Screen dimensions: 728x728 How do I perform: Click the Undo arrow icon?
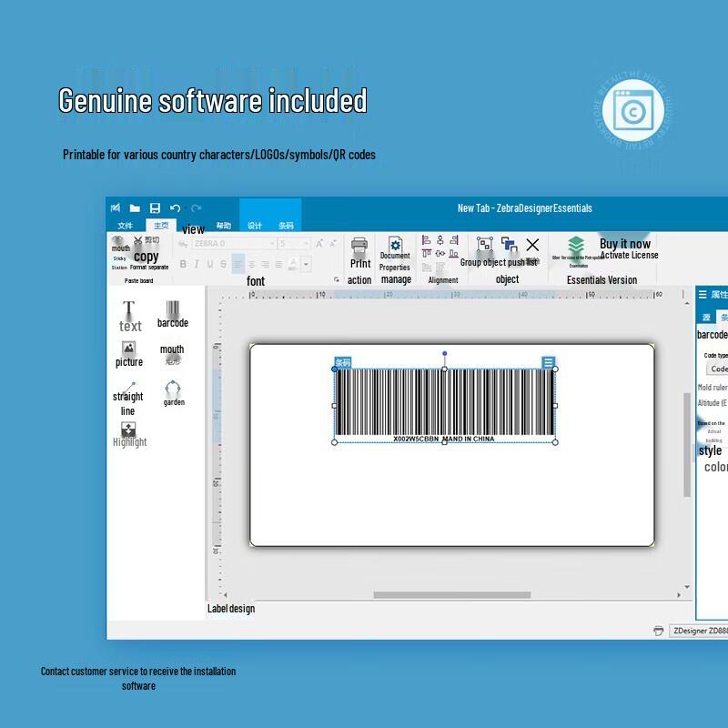click(175, 208)
